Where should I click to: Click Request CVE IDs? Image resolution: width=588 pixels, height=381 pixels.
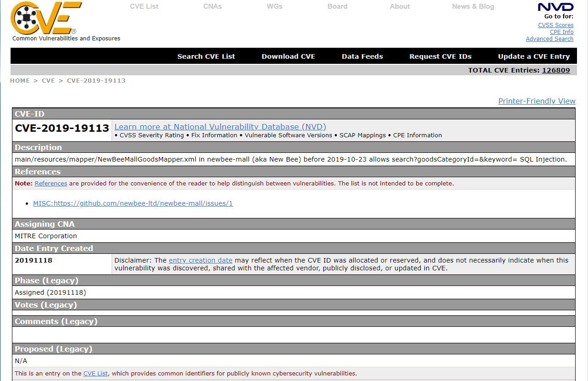[441, 56]
